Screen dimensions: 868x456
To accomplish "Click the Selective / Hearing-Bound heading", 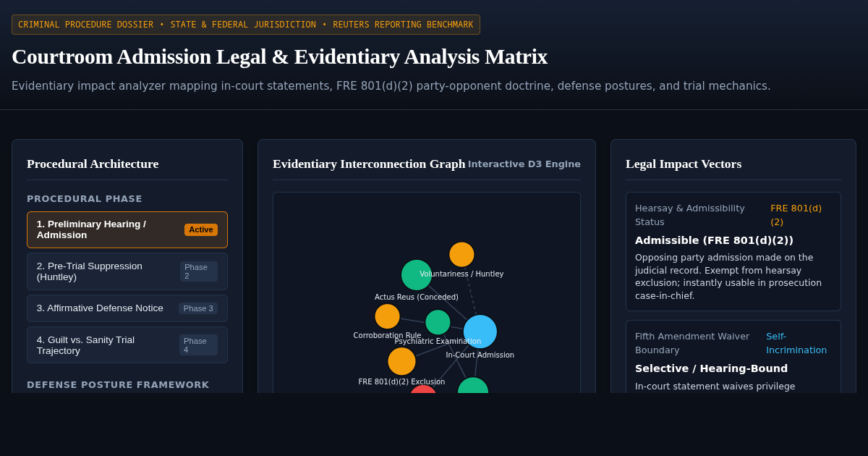I will tap(711, 368).
